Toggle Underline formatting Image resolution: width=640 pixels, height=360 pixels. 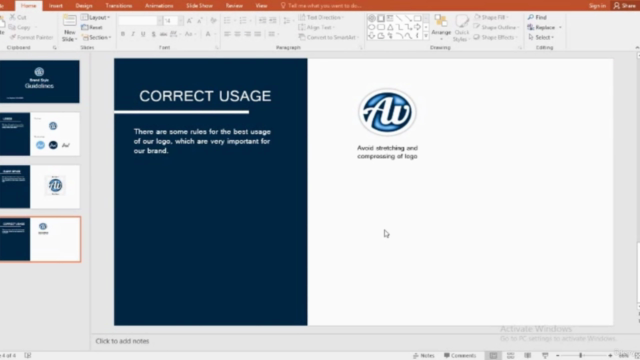[x=143, y=34]
